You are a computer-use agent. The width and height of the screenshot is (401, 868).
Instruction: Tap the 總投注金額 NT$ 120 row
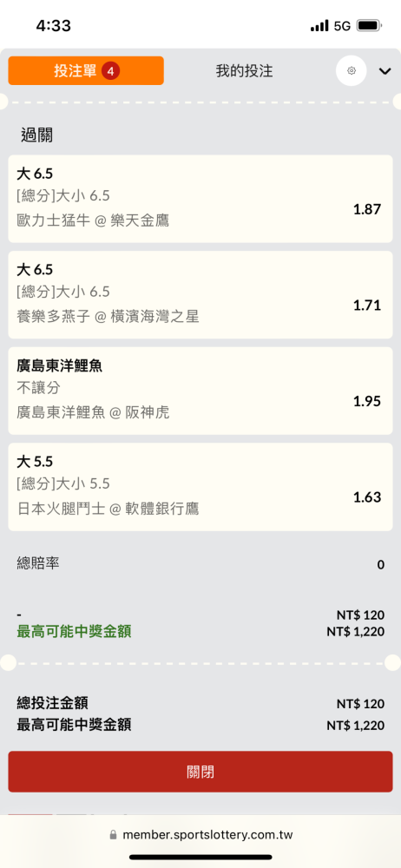[200, 704]
